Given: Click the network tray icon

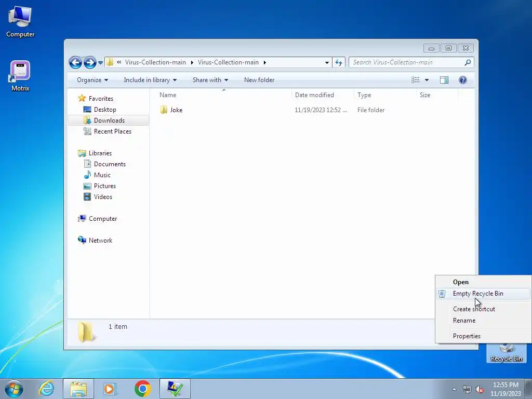Looking at the screenshot, I should pos(467,390).
